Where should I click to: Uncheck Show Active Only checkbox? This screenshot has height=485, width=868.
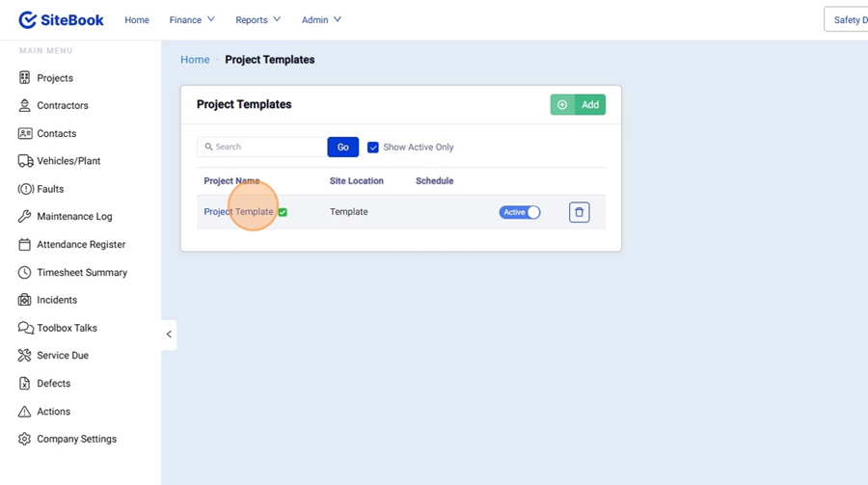pyautogui.click(x=373, y=148)
